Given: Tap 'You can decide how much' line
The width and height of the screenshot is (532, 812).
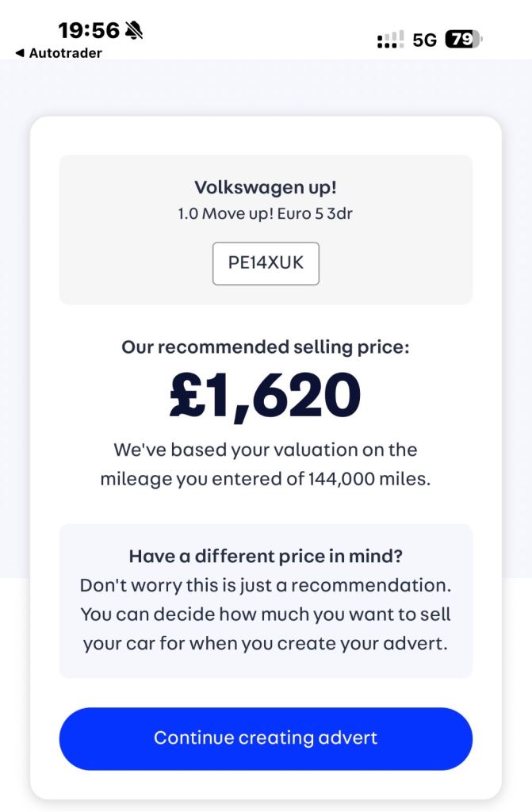Looking at the screenshot, I should coord(266,614).
